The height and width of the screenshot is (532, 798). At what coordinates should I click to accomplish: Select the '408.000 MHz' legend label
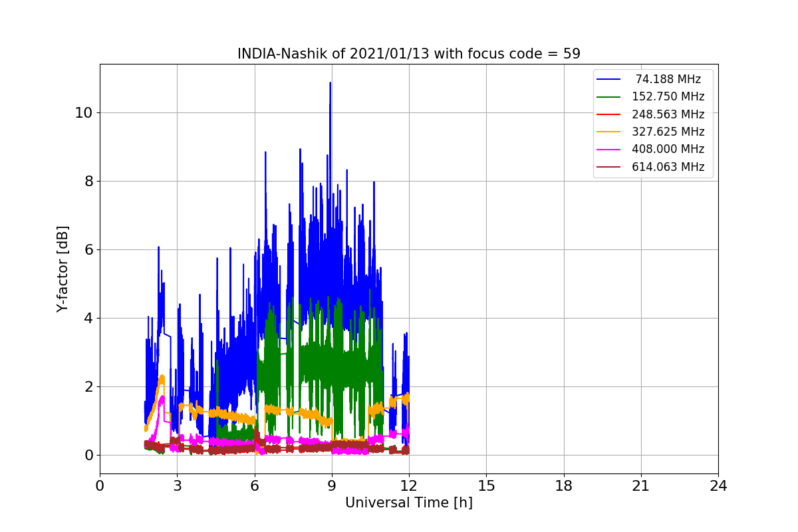(668, 150)
